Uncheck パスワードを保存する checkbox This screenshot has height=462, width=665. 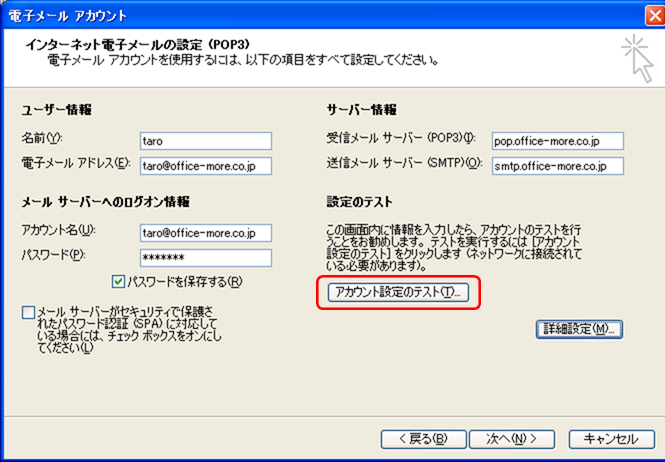click(118, 281)
